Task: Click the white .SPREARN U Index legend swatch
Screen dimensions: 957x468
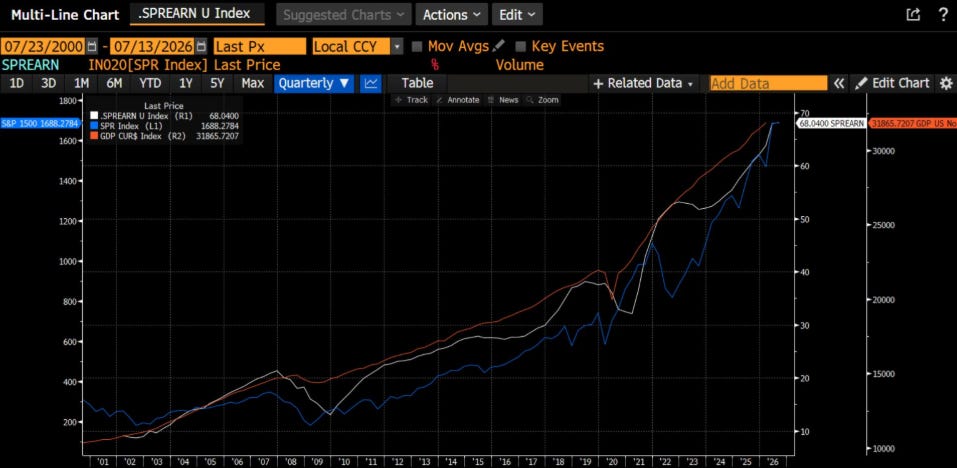Action: 93,115
